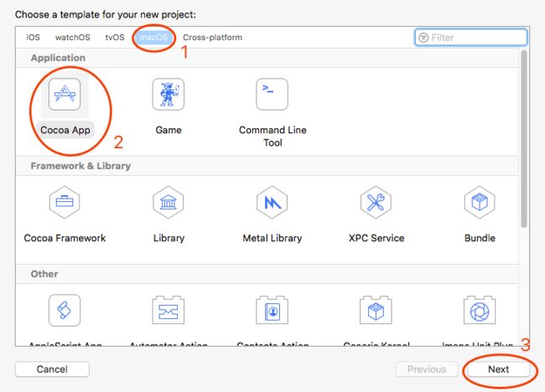
Task: Click the Bundle label text
Action: tap(480, 238)
